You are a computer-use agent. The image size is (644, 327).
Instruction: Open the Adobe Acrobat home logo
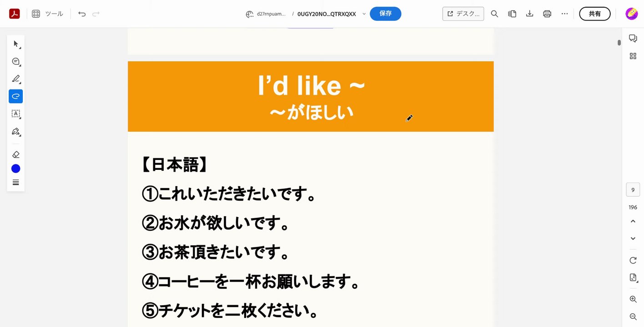pos(14,14)
